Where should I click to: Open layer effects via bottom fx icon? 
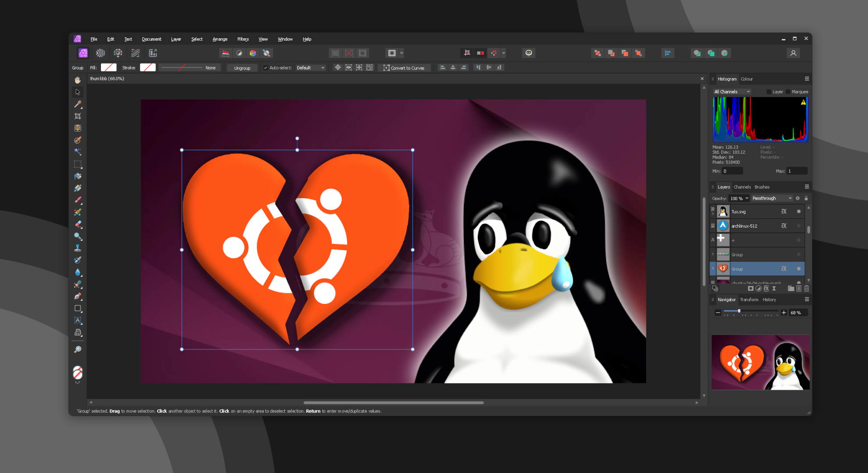tap(766, 289)
